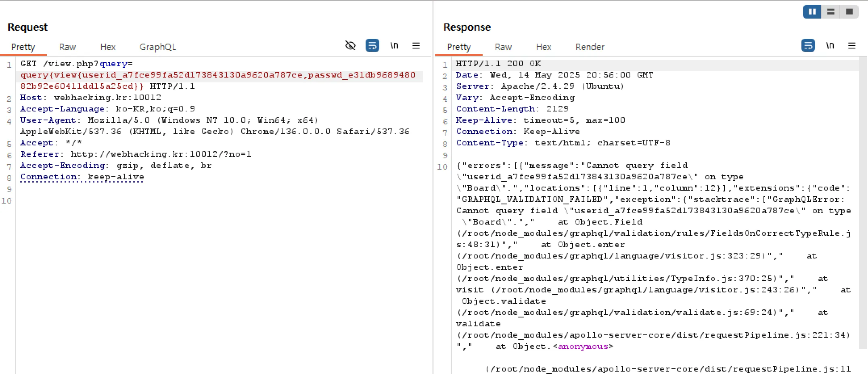868x374 pixels.
Task: Select the tabbed combined layout icon
Action: pyautogui.click(x=849, y=12)
